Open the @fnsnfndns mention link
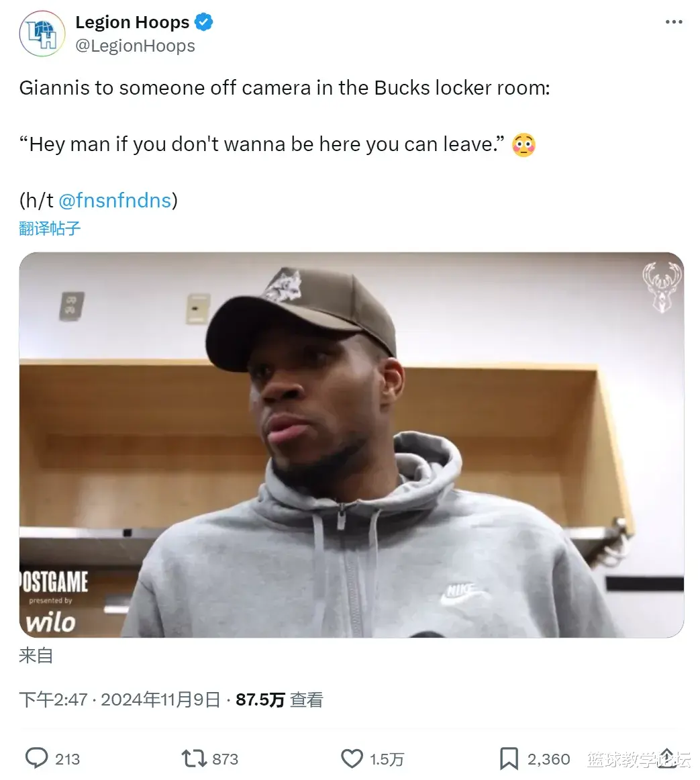Viewport: 700px width, 780px height. pyautogui.click(x=115, y=201)
